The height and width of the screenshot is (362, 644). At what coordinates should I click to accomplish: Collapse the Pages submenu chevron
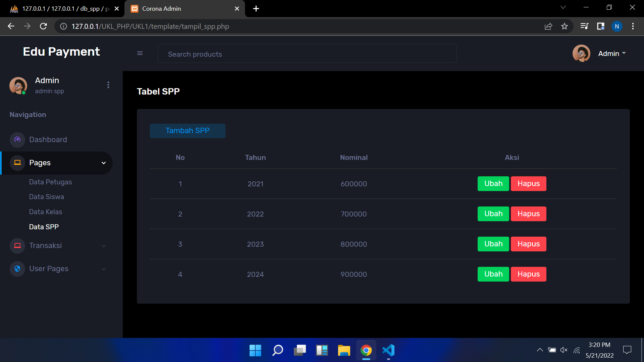coord(103,163)
